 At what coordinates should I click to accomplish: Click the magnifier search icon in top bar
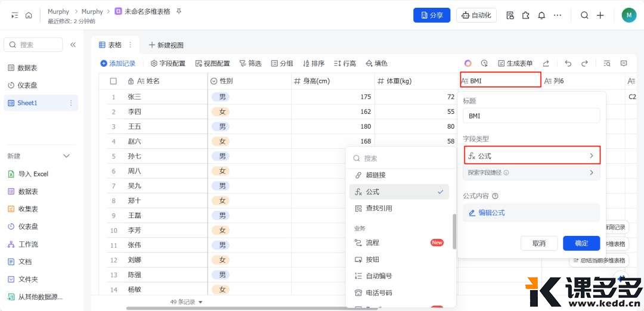coord(584,15)
